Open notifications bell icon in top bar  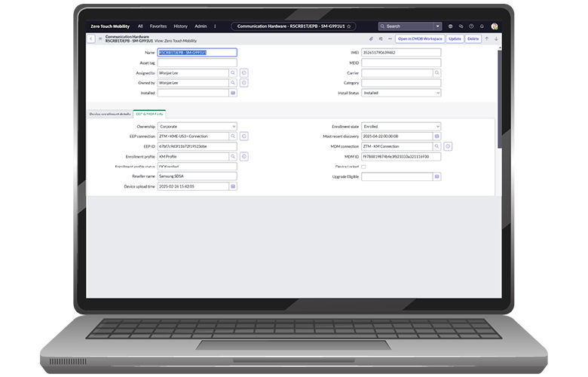pyautogui.click(x=482, y=26)
